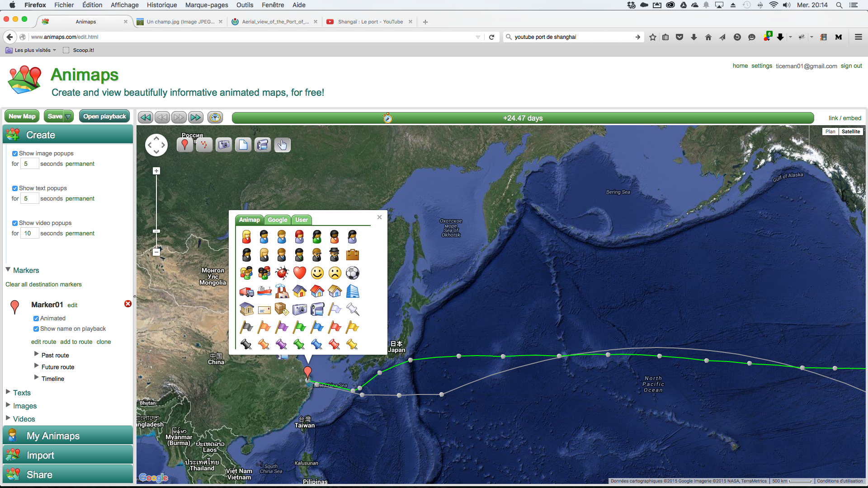
Task: Toggle Show video popups checkbox
Action: (x=15, y=223)
